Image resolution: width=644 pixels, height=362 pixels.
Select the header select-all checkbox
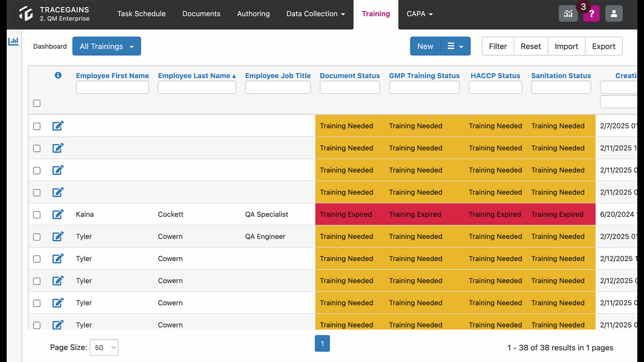click(37, 103)
